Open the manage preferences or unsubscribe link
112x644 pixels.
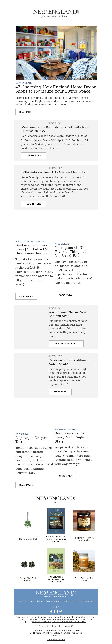[59, 621]
